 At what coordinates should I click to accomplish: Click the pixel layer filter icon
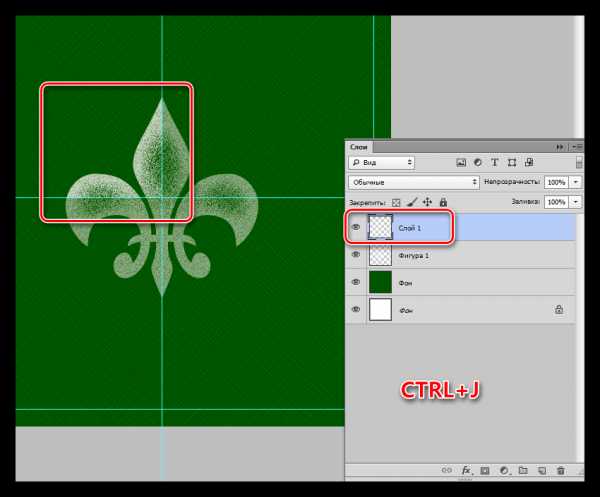pos(461,162)
